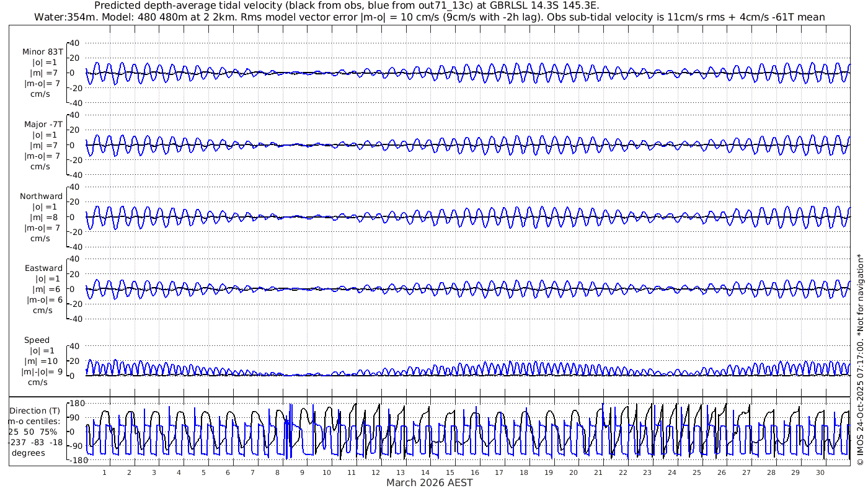Click date-axis tick label "23"

coord(648,472)
